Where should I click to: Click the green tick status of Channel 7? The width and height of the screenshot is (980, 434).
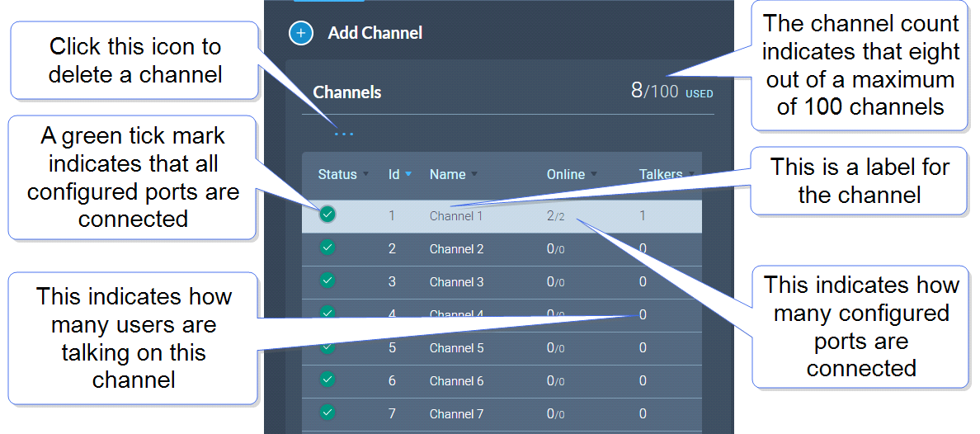click(x=327, y=413)
